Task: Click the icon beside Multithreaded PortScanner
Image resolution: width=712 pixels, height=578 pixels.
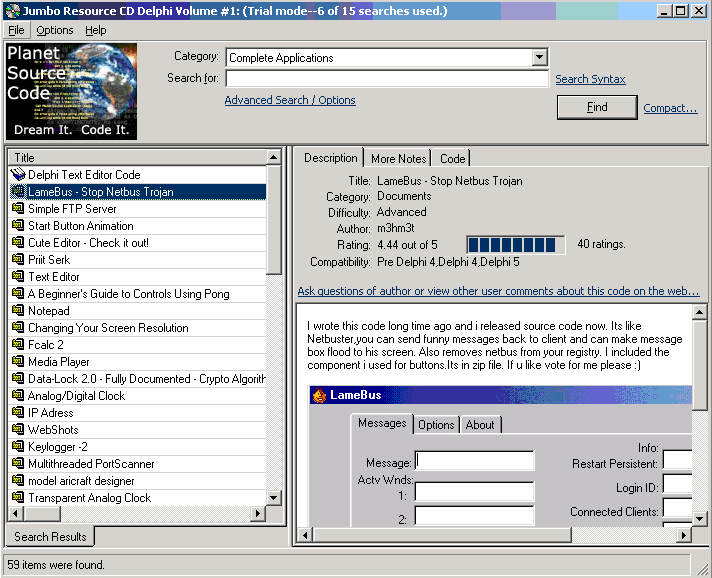Action: (18, 463)
